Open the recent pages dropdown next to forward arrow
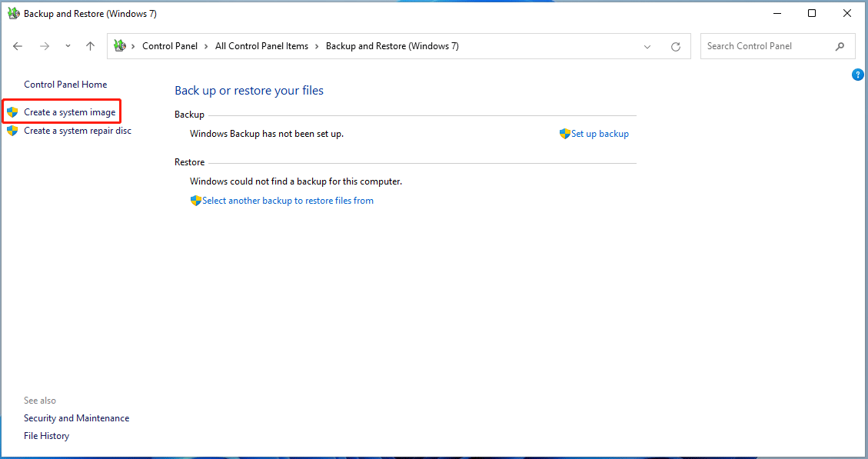The image size is (868, 459). tap(67, 46)
